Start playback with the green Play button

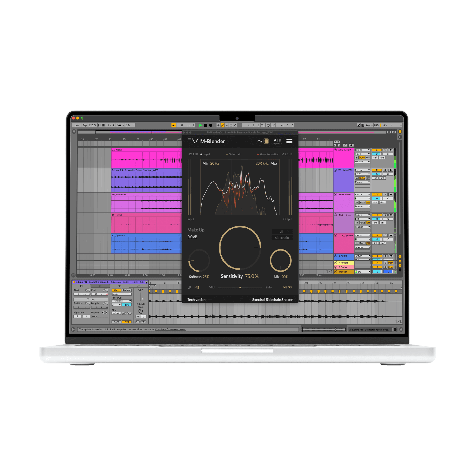[200, 125]
